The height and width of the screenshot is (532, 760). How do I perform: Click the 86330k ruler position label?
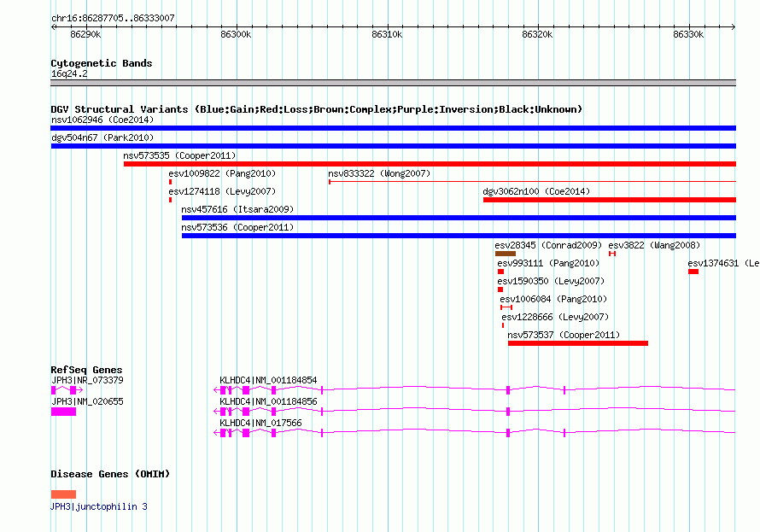[688, 34]
